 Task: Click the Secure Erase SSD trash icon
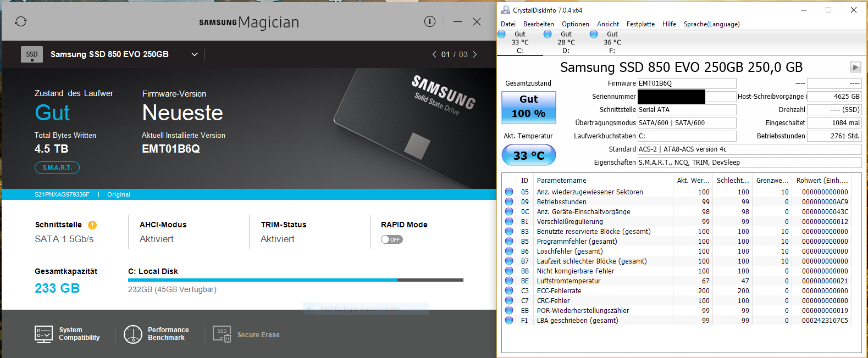[x=222, y=334]
